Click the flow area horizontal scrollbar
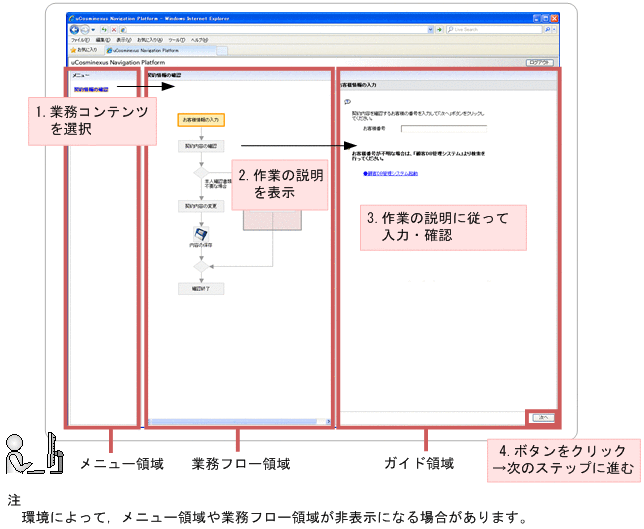 pyautogui.click(x=232, y=422)
